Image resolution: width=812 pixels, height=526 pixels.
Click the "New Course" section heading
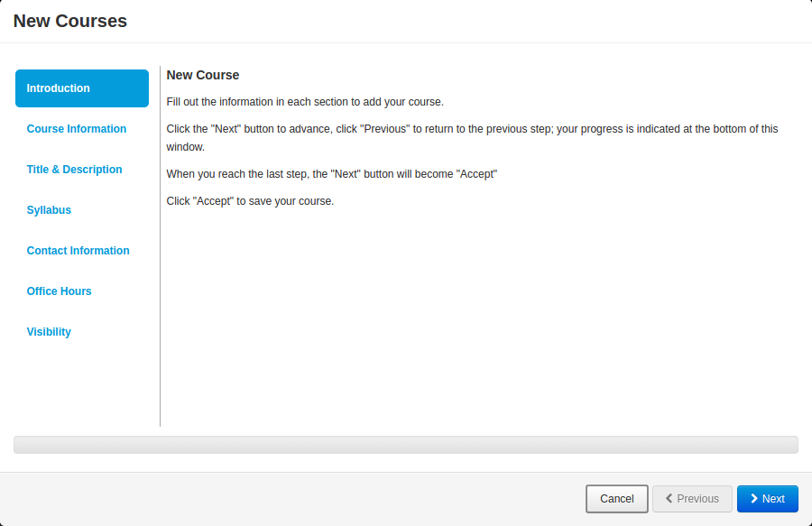point(202,75)
